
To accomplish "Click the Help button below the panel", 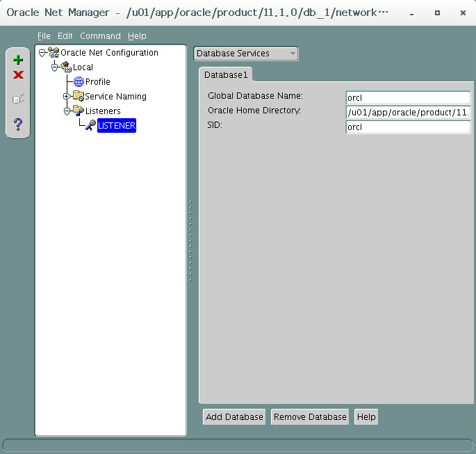I will click(366, 416).
